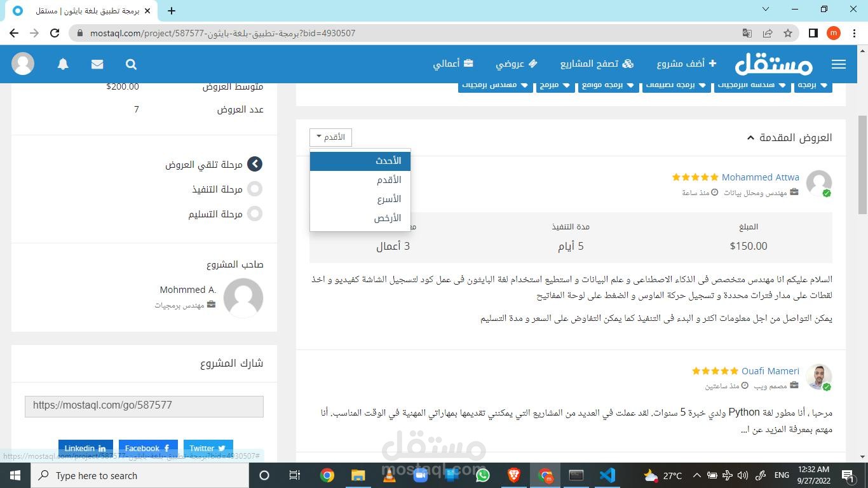
Task: Open system tray hidden icons chevron
Action: coord(696,475)
